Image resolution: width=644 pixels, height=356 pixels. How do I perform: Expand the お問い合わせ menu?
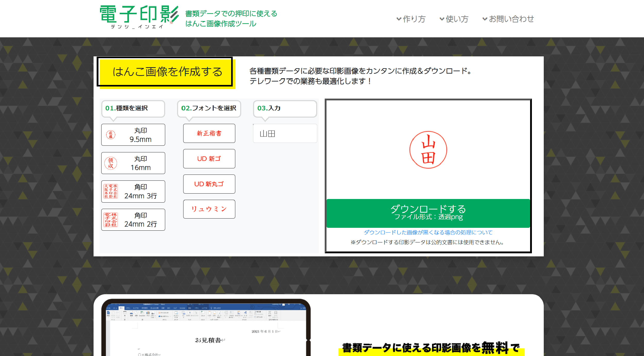(x=508, y=19)
